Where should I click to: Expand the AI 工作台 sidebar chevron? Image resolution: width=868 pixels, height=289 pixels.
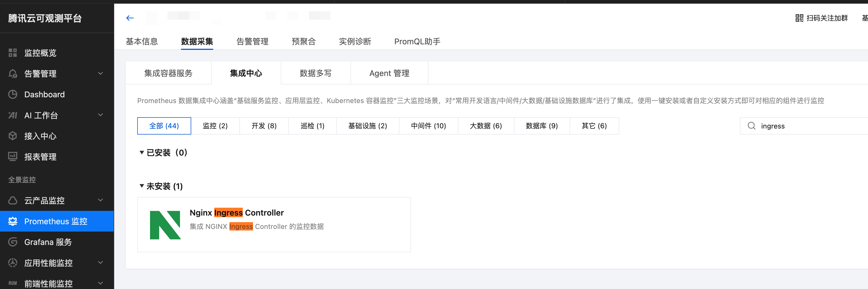[x=100, y=115]
